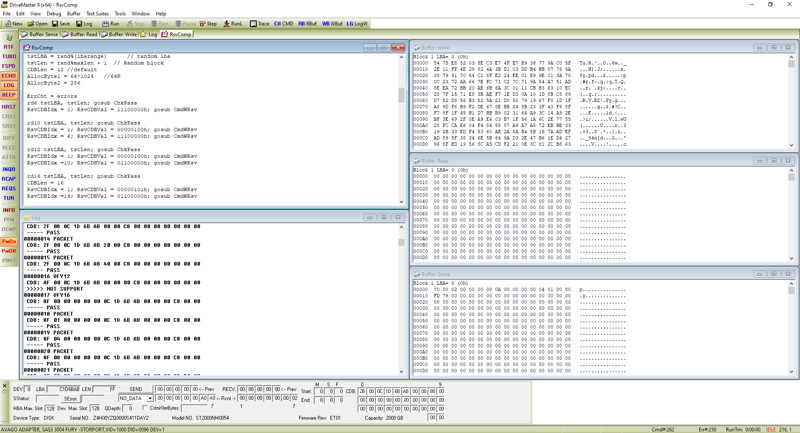
Task: Send the INQR command from the sidebar
Action: click(9, 169)
